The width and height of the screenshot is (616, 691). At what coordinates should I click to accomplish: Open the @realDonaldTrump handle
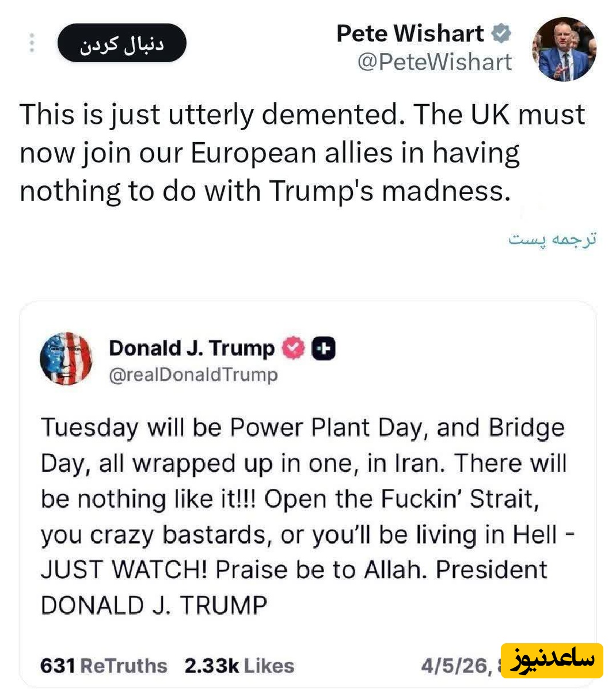pos(193,375)
